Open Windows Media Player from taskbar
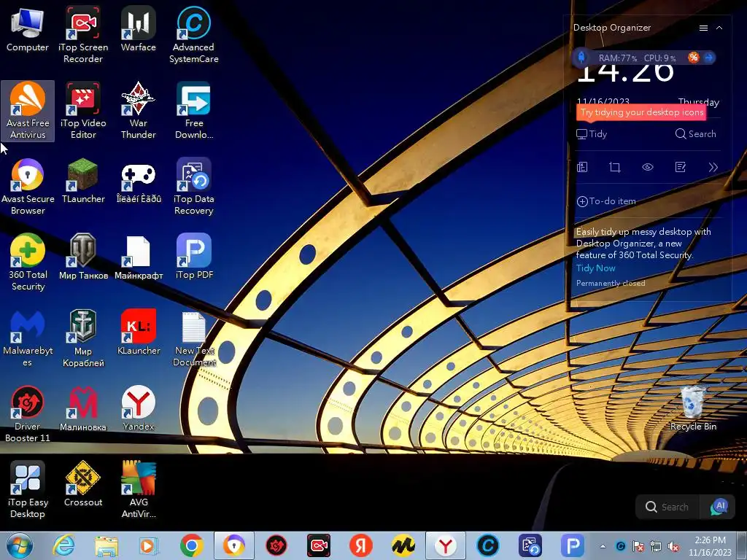 (x=149, y=546)
